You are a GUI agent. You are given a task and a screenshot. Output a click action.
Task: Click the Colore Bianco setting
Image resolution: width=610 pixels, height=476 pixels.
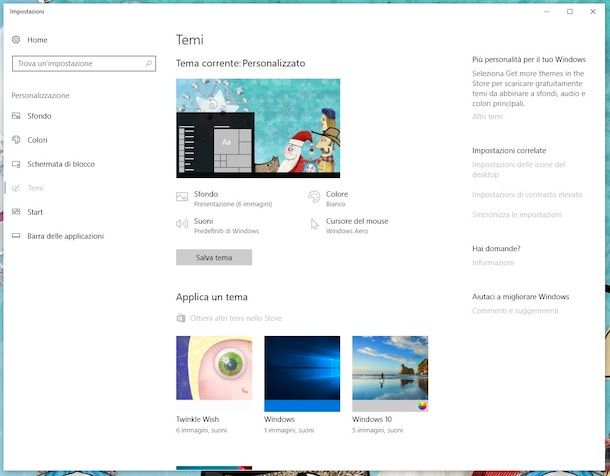(x=328, y=198)
